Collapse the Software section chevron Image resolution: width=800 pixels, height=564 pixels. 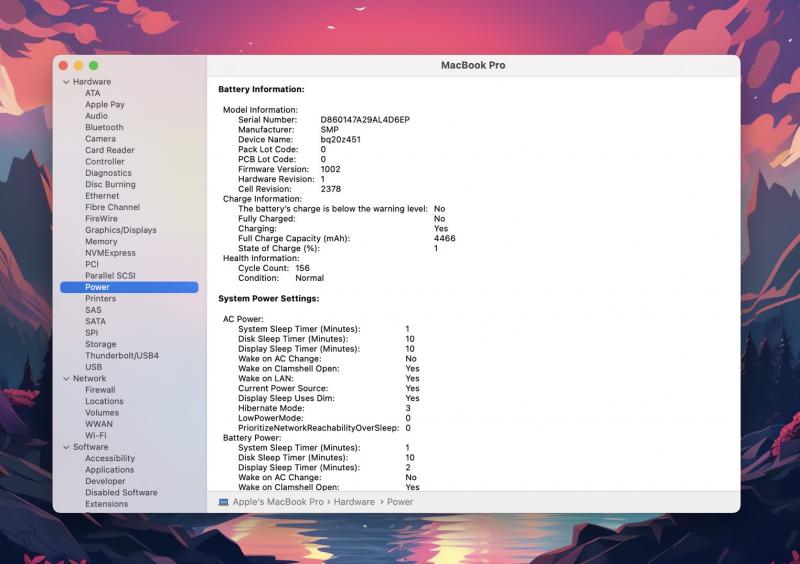coord(66,447)
